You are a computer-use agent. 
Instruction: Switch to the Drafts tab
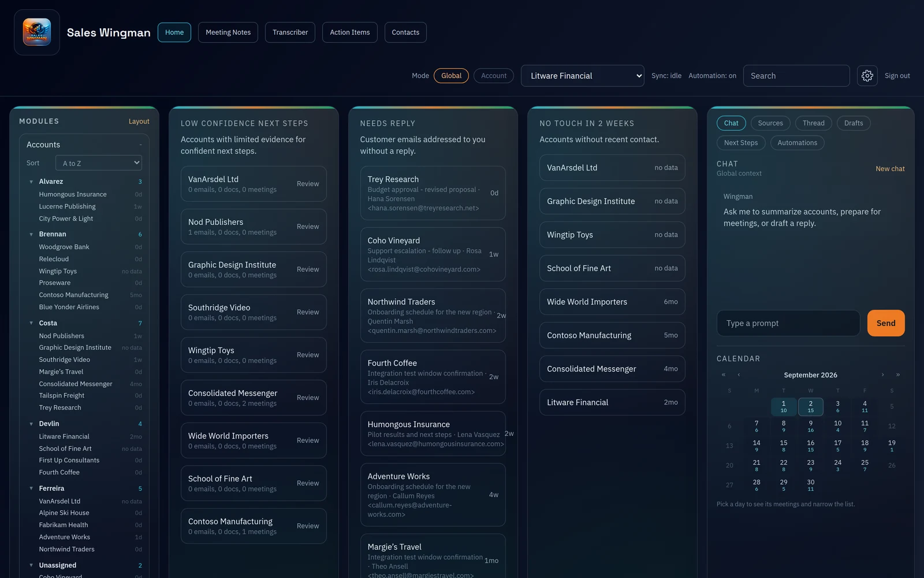(854, 123)
